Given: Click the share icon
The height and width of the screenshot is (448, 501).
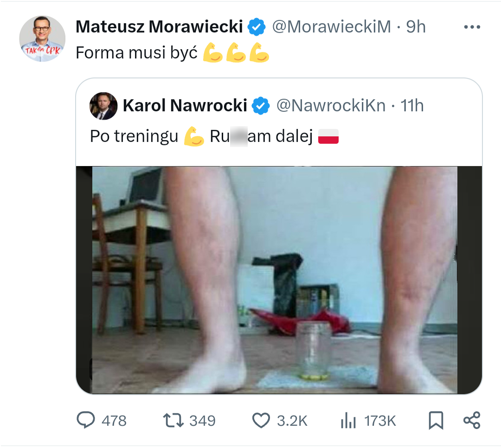Looking at the screenshot, I should (x=472, y=420).
